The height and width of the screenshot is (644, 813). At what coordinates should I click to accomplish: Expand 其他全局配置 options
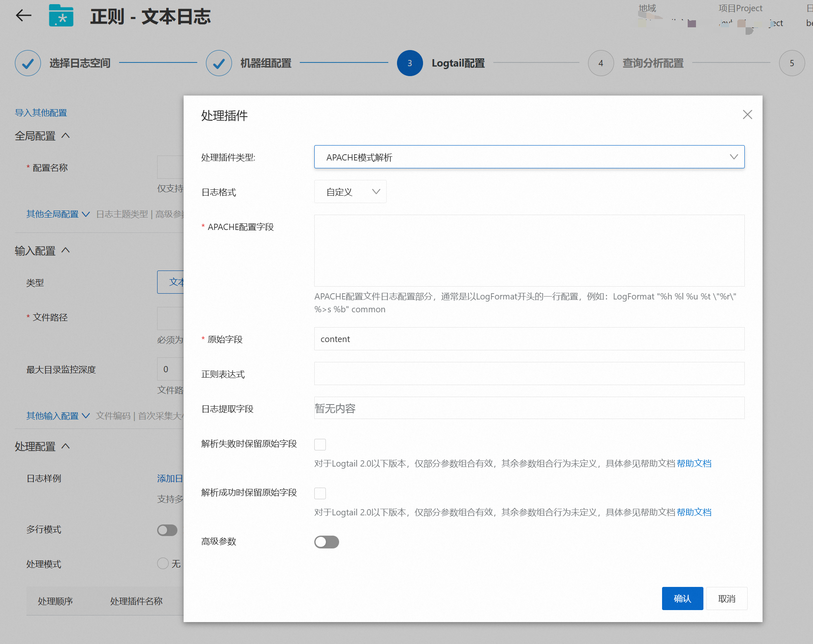[x=58, y=214]
